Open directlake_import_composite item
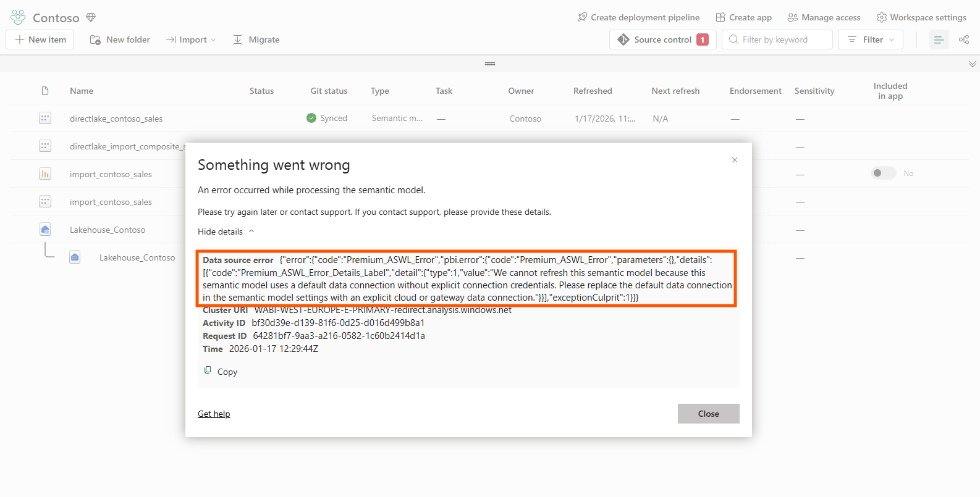 coord(127,146)
